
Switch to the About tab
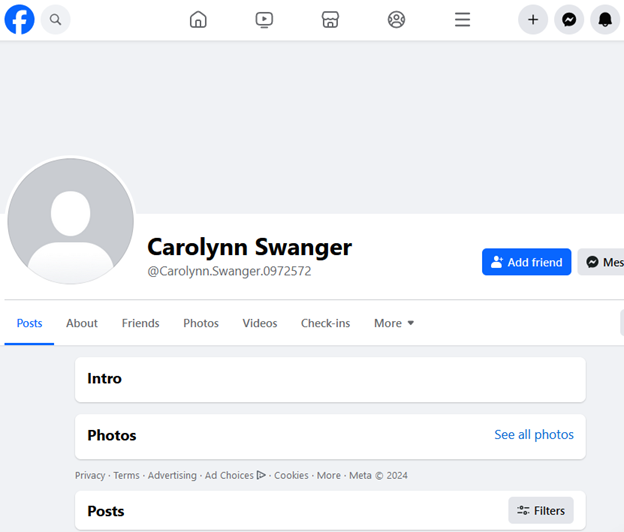tap(82, 323)
